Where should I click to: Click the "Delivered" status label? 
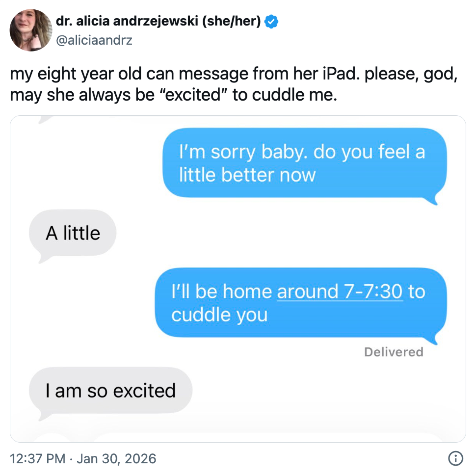point(394,352)
